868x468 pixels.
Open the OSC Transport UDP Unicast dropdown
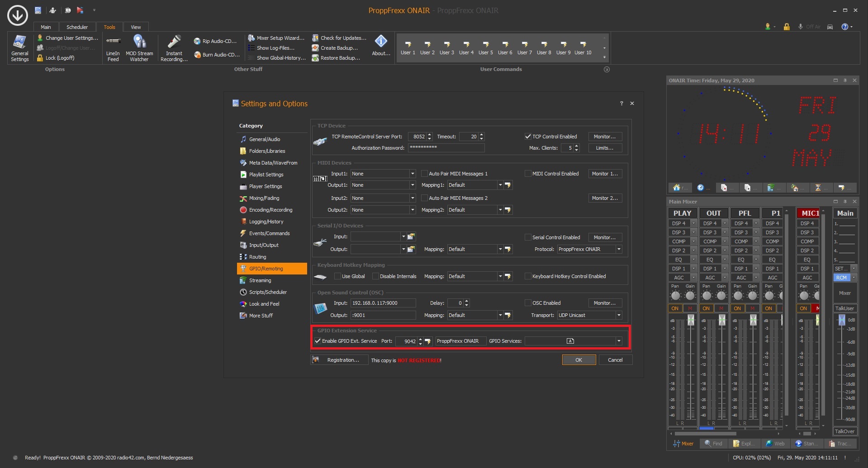coord(618,315)
